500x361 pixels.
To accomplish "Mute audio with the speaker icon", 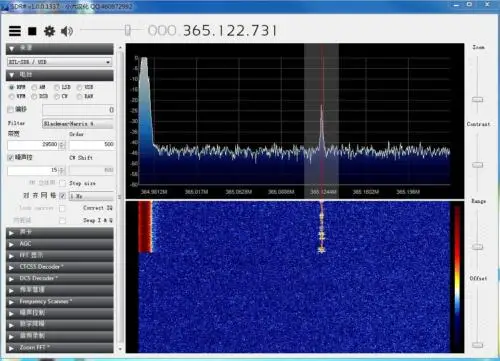I will point(67,31).
